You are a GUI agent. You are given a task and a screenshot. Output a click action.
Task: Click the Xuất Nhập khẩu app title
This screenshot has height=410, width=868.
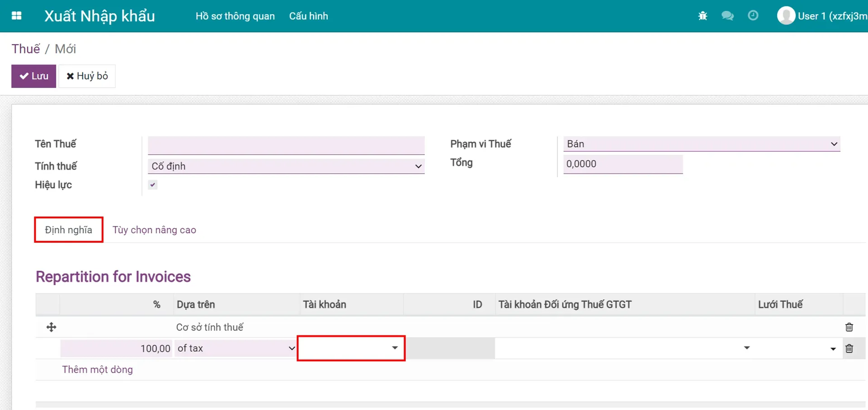pos(99,16)
